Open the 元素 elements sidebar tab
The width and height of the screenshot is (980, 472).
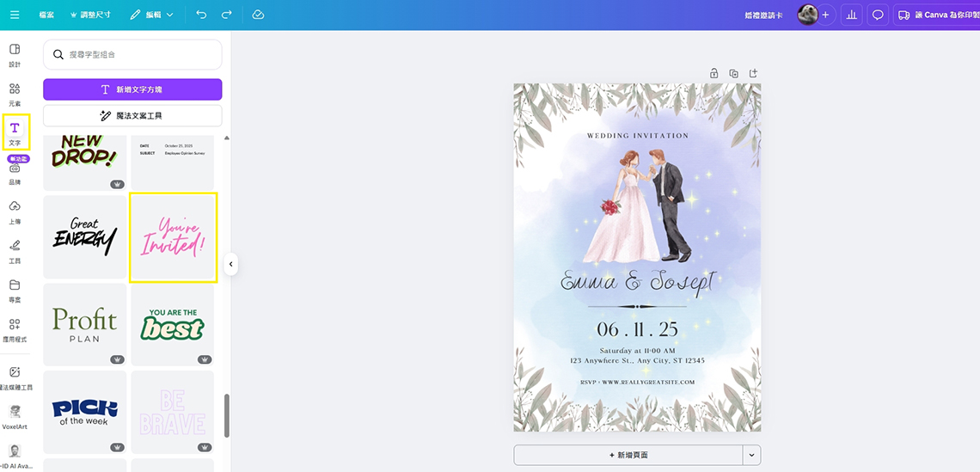point(15,94)
